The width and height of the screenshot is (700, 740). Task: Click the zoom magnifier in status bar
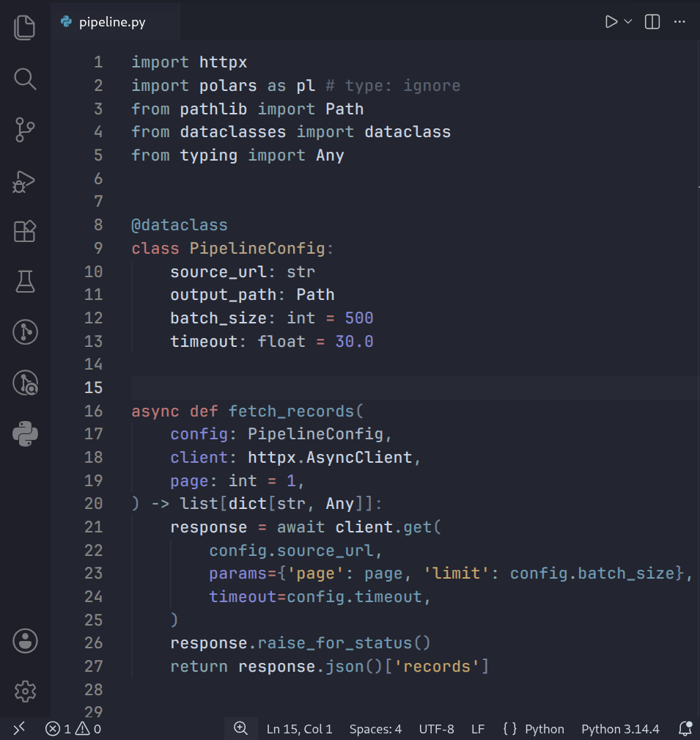point(240,729)
